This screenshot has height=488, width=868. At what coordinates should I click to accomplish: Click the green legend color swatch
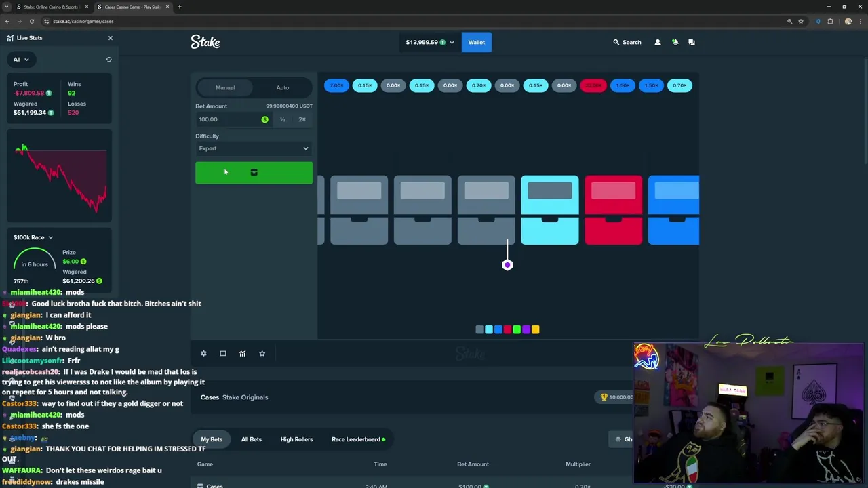tap(517, 329)
